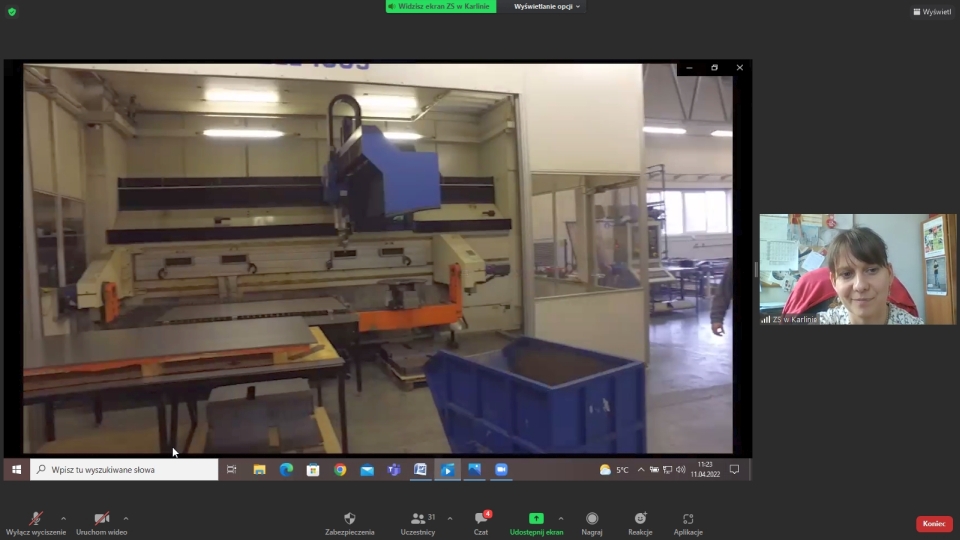Open Zabezpieczenia security shield
Screen dimensions: 960x540
pos(350,523)
